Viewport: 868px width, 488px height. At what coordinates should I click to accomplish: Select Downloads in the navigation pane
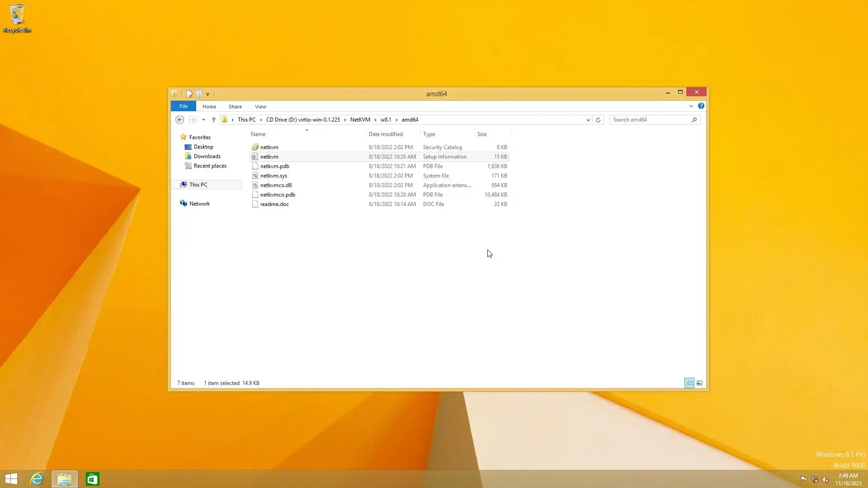tap(207, 156)
